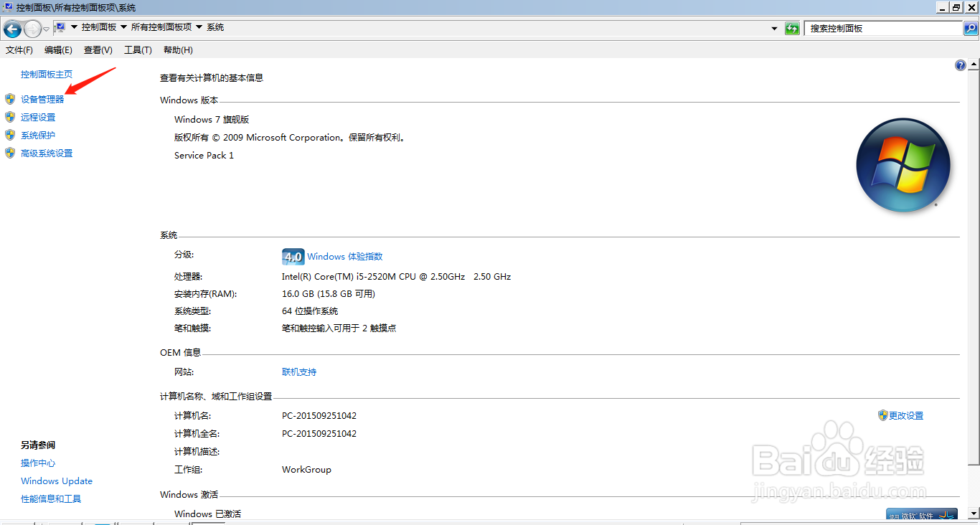Open the 文件(F) menu
This screenshot has width=980, height=525.
19,50
